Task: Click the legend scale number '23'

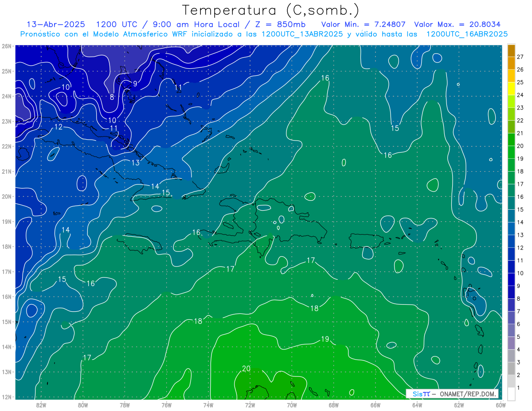Action: (520, 108)
